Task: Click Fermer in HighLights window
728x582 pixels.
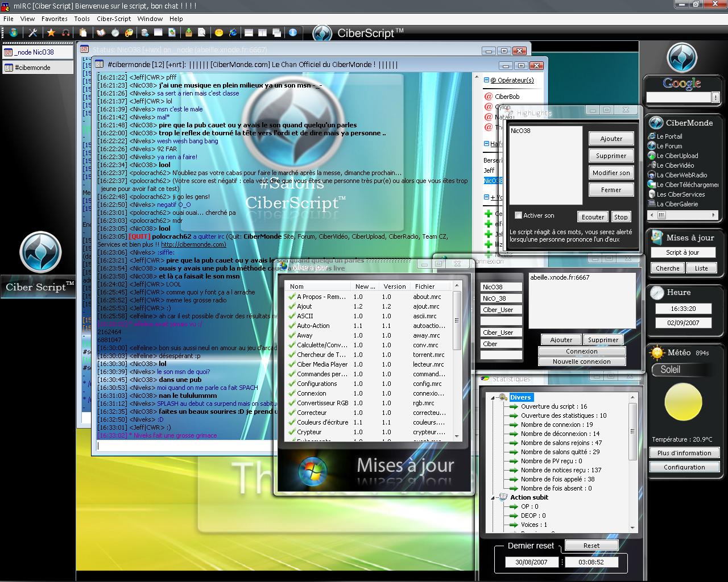Action: (611, 190)
